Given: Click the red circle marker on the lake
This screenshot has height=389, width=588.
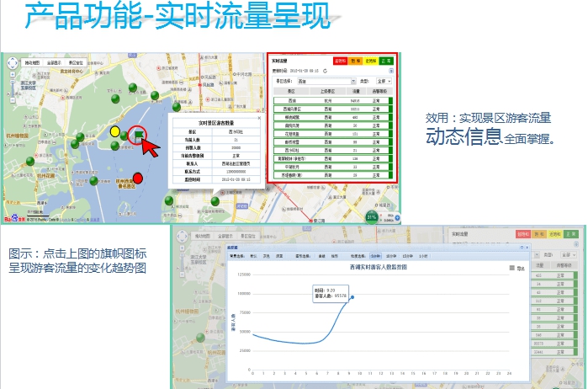Looking at the screenshot, I should [139, 178].
